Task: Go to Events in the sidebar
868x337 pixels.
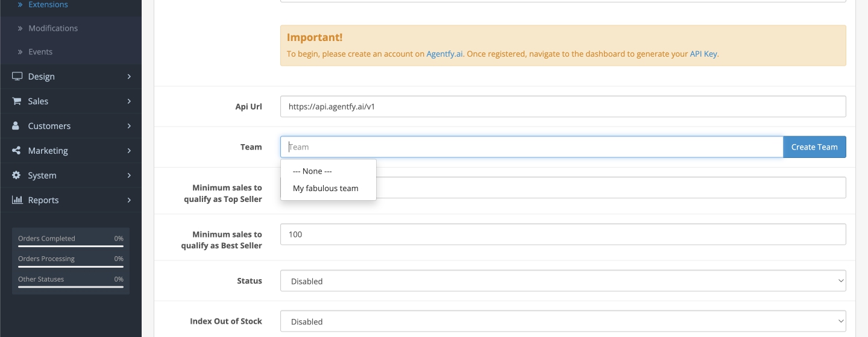Action: point(40,52)
